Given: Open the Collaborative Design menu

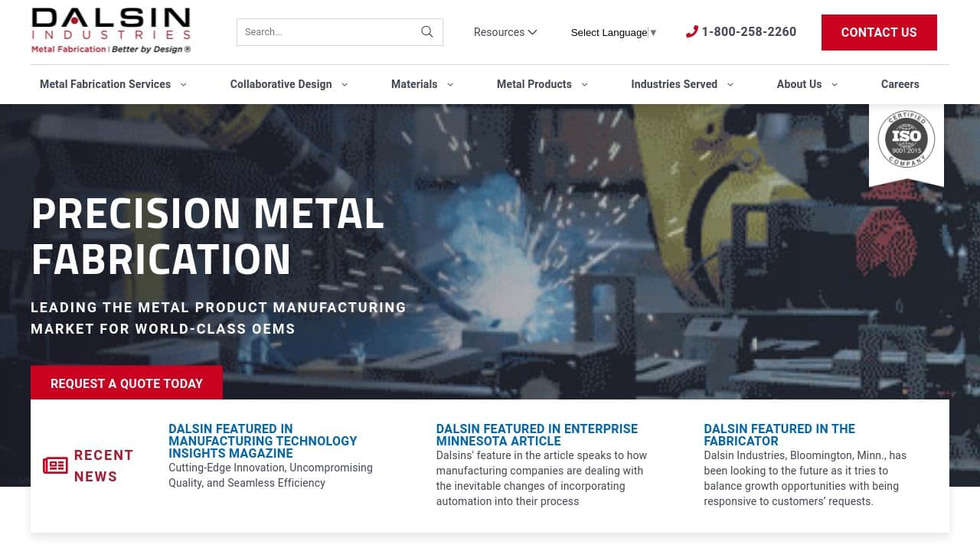Looking at the screenshot, I should click(281, 84).
